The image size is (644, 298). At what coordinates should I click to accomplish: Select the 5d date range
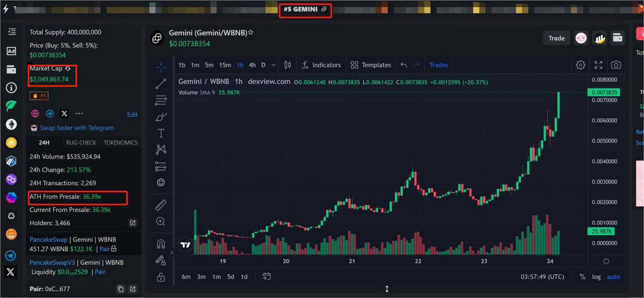(x=230, y=277)
